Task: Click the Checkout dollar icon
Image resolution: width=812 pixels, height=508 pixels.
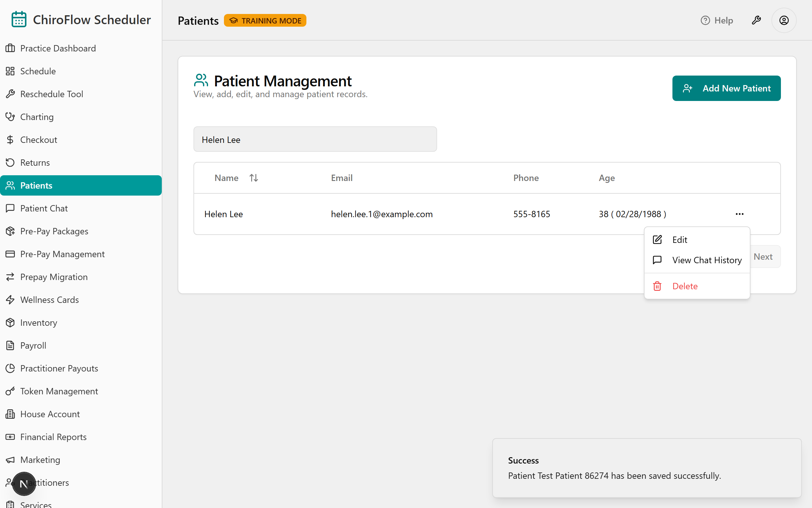Action: (10, 140)
